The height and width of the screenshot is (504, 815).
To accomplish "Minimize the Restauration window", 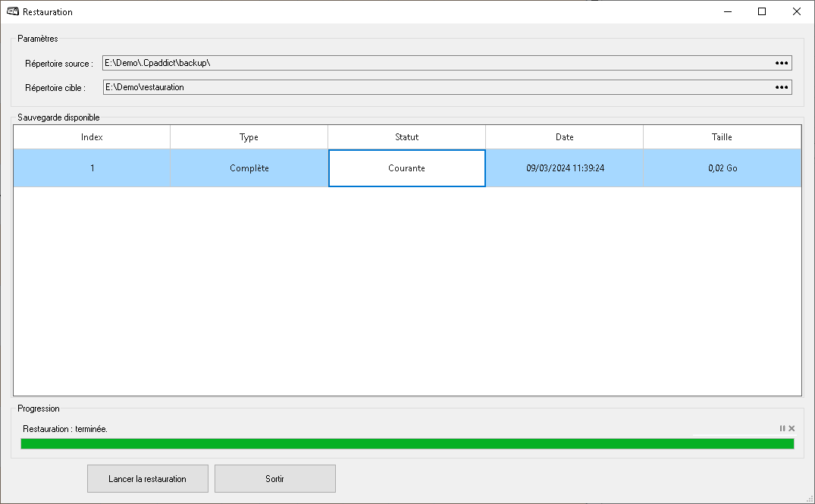I will point(727,11).
